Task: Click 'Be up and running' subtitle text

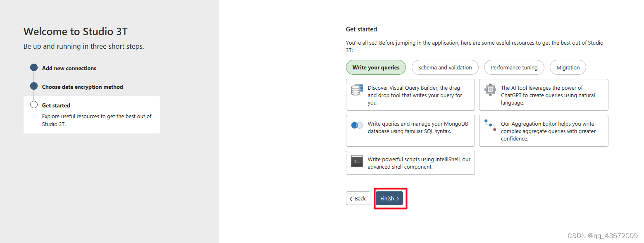Action: [84, 46]
